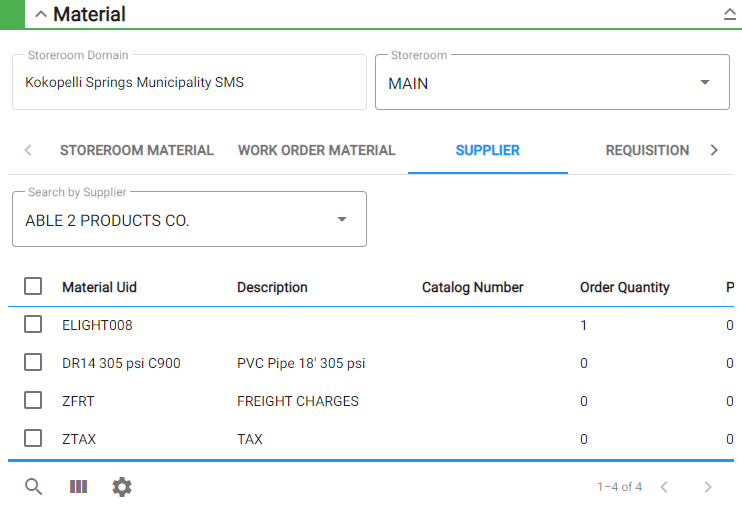Tick the ZFRT row checkbox

(x=33, y=401)
